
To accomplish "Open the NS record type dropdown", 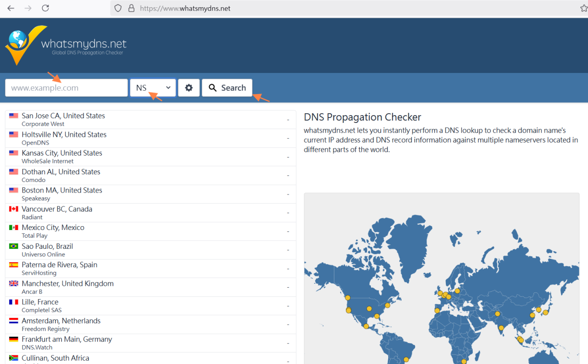I will [153, 88].
